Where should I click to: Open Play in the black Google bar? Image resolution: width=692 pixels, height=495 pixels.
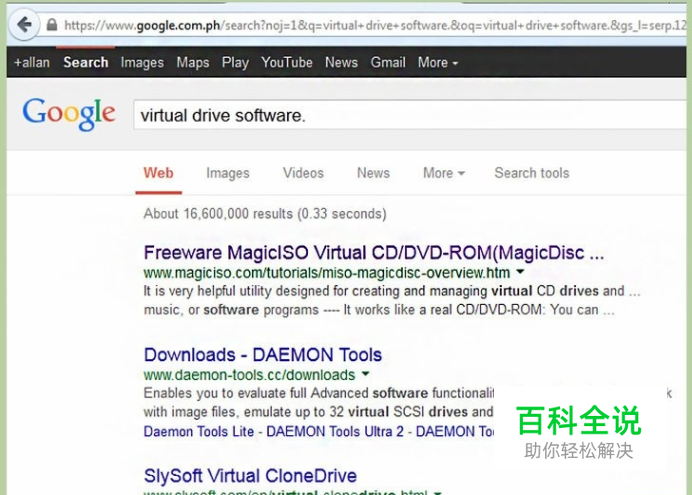point(235,63)
